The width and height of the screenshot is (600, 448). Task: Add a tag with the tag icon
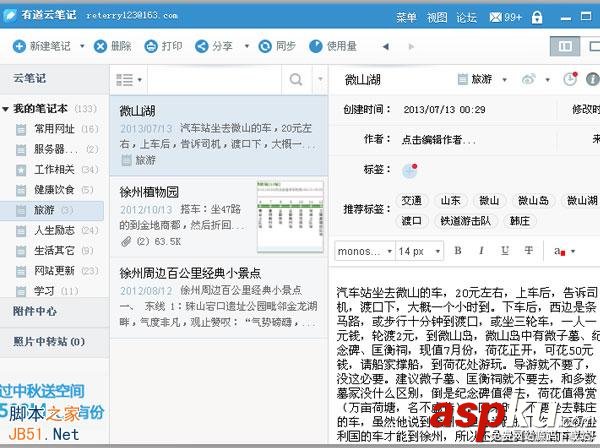[409, 170]
